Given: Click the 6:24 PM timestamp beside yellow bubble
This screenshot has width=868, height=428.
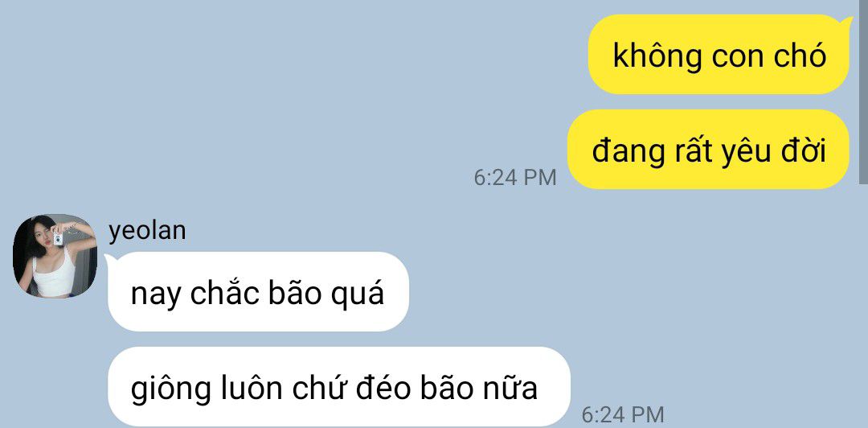Looking at the screenshot, I should [x=515, y=178].
